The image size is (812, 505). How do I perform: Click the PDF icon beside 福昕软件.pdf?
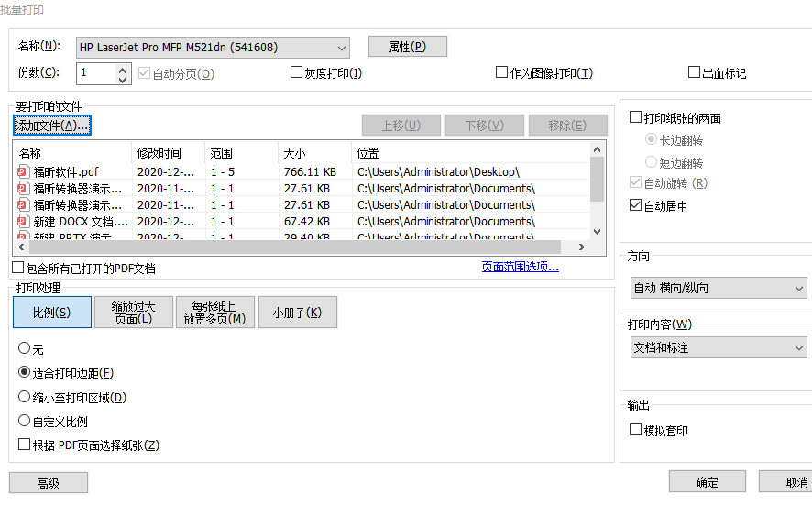pyautogui.click(x=23, y=171)
